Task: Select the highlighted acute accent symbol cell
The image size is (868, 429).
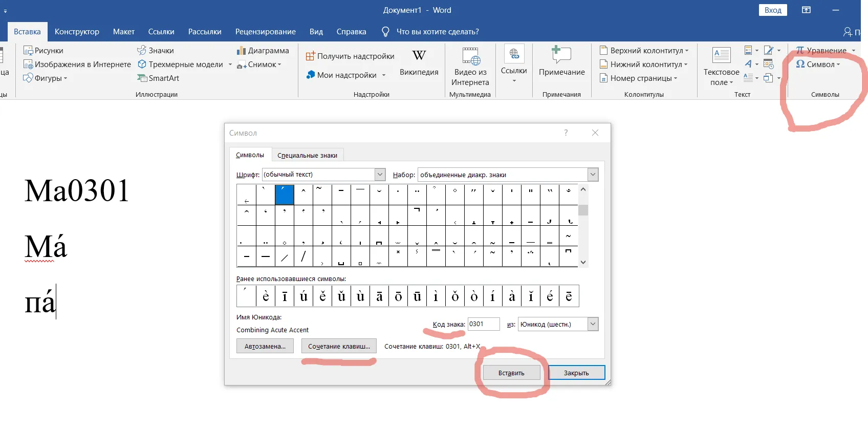Action: pos(285,195)
